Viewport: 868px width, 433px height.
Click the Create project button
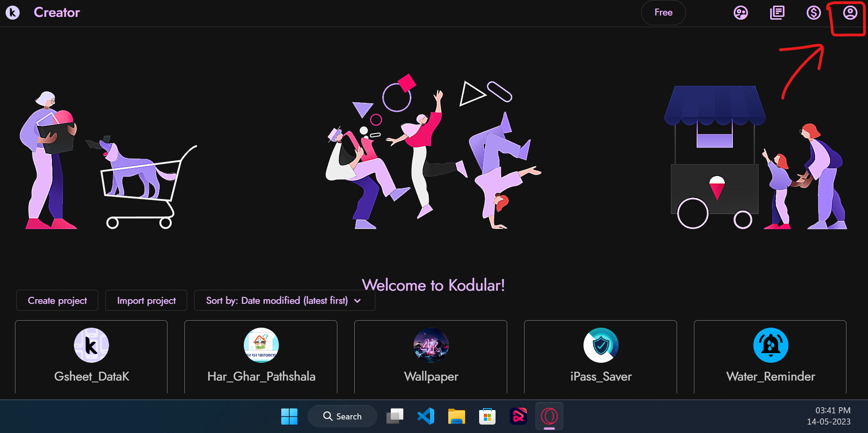pyautogui.click(x=57, y=301)
